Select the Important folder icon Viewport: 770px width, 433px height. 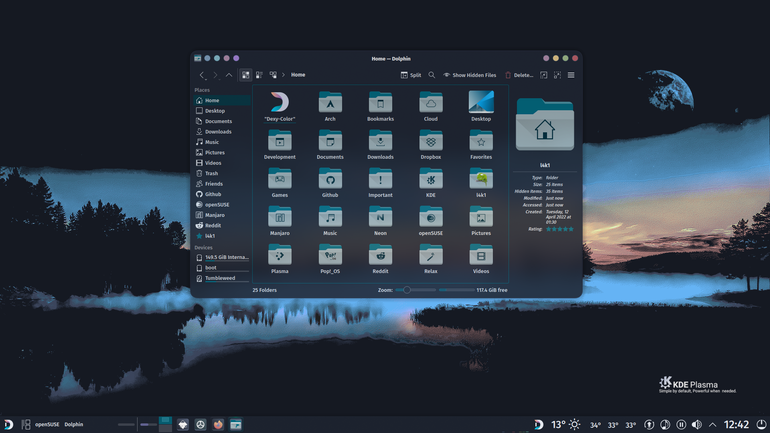[x=380, y=179]
